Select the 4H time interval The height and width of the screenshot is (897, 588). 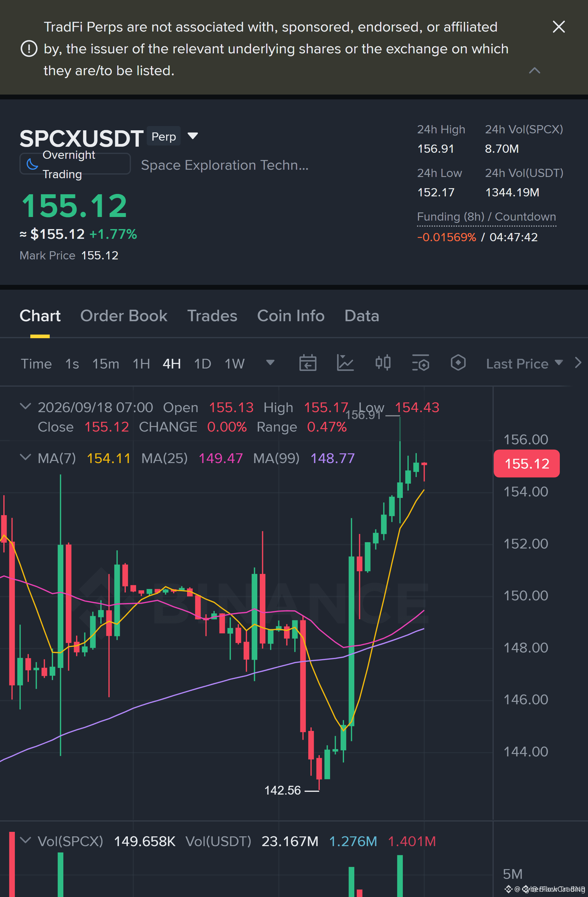tap(172, 364)
